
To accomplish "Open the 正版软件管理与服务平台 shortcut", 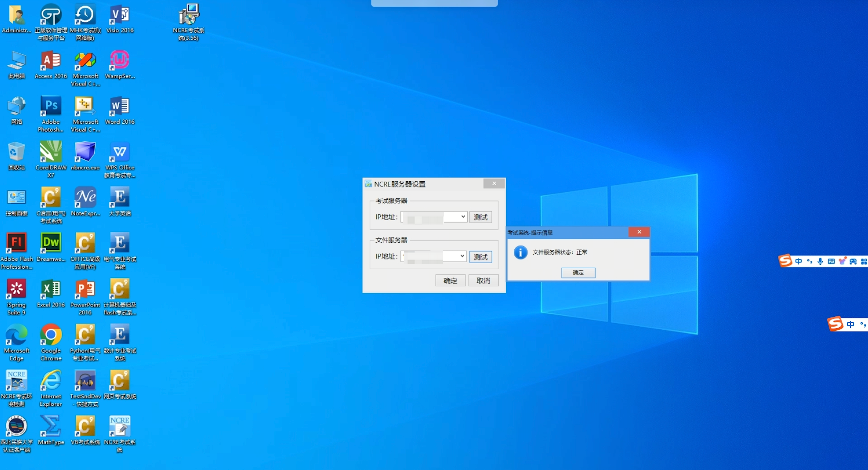I will (51, 22).
